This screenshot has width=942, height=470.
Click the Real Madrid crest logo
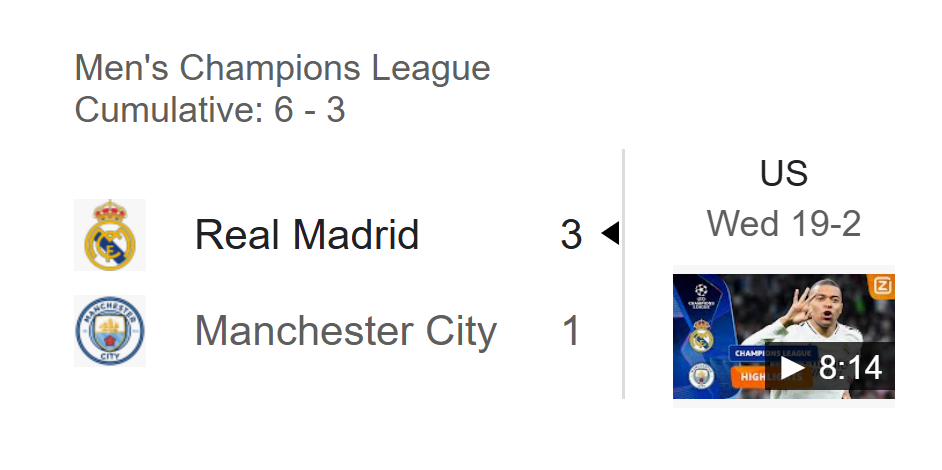(110, 235)
